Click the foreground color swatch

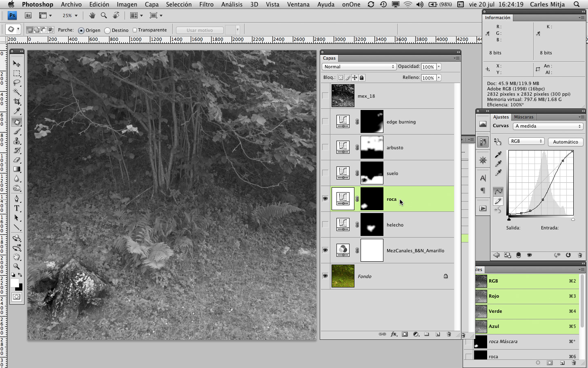pos(15,283)
